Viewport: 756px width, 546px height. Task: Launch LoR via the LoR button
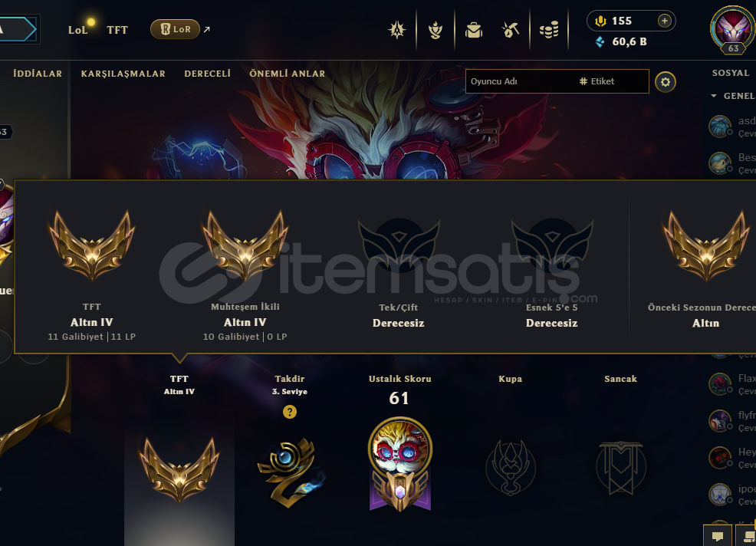175,29
